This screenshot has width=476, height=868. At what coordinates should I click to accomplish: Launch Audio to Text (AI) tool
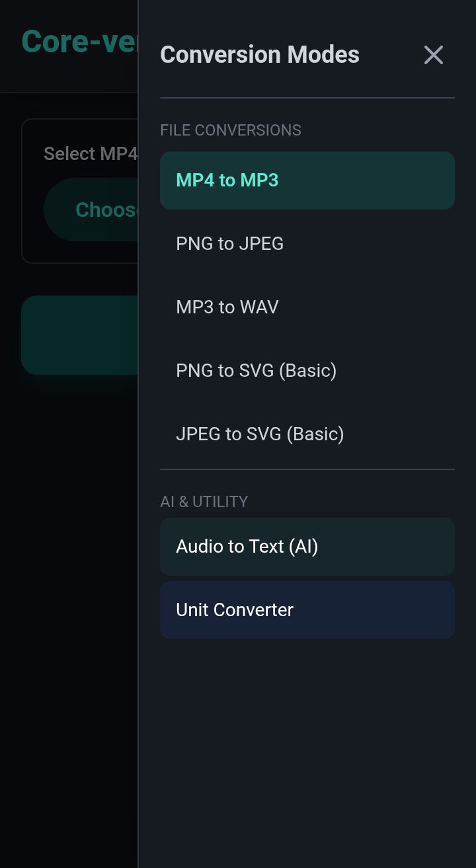[307, 547]
